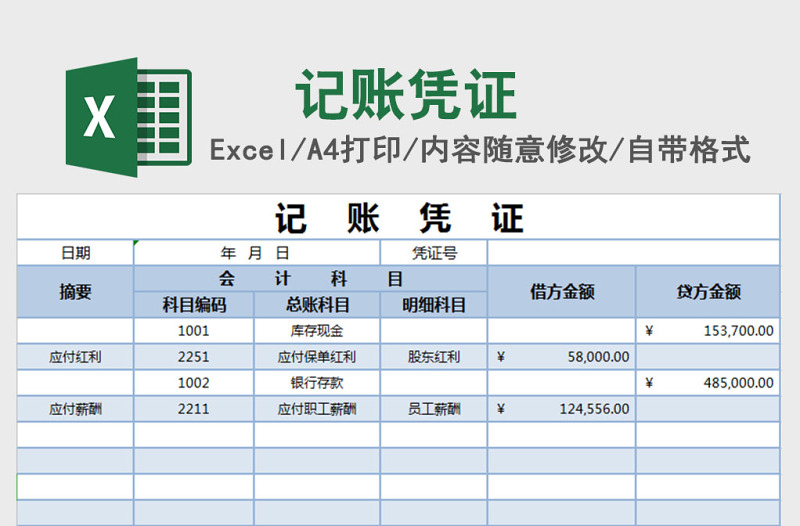800x526 pixels.
Task: Click the debit amount 58,000.00 cell
Action: (561, 356)
